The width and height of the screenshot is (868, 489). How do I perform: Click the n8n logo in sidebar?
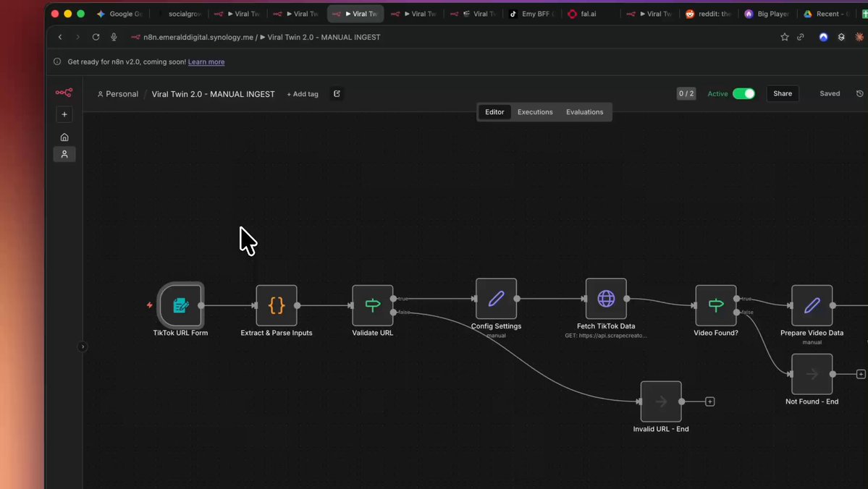point(64,93)
